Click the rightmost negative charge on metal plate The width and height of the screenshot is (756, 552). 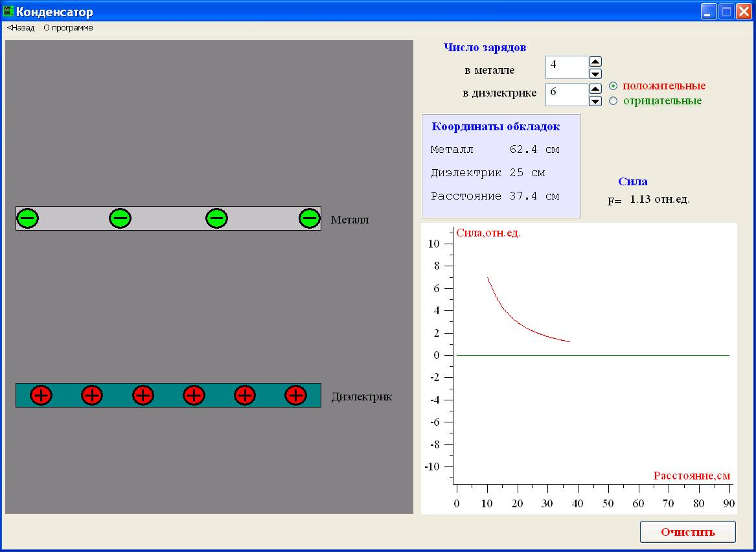click(x=310, y=218)
